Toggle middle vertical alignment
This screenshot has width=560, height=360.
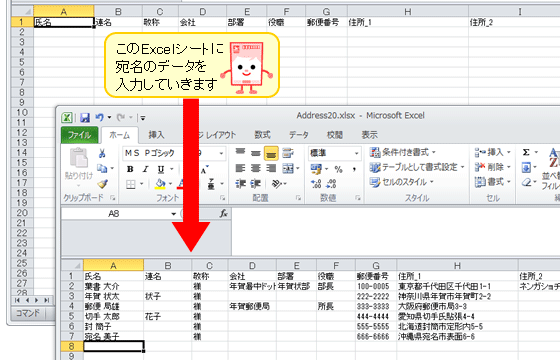(x=256, y=153)
